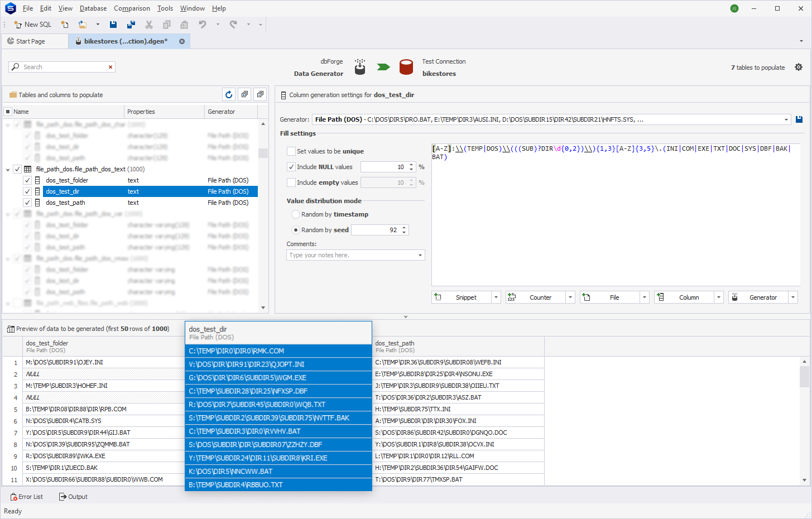
Task: Open the Generator File Path (DOS) combo box
Action: tap(551, 119)
